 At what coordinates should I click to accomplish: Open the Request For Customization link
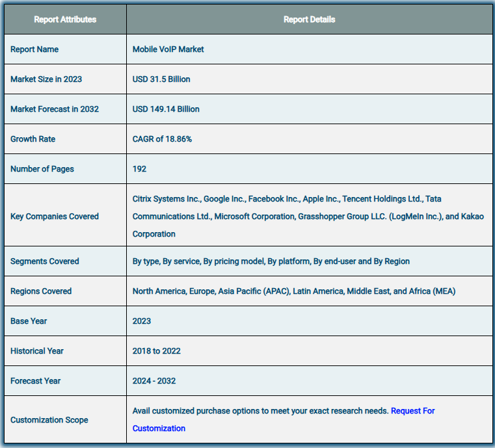(x=412, y=411)
